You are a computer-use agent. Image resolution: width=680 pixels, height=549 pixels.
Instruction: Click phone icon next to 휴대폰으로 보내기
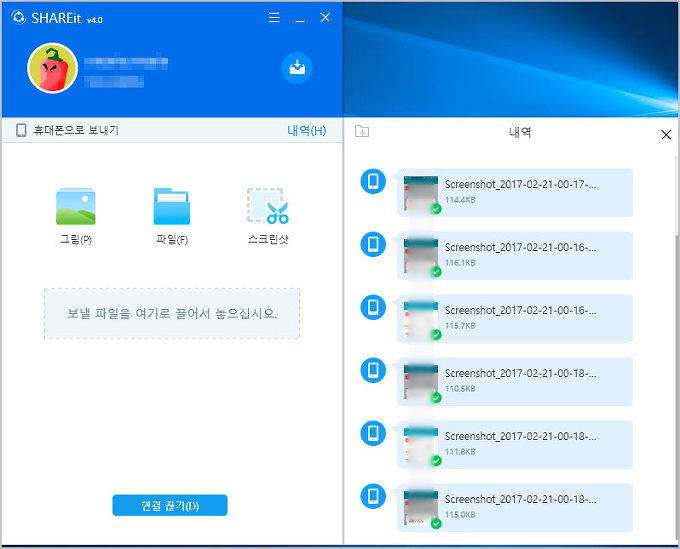21,131
